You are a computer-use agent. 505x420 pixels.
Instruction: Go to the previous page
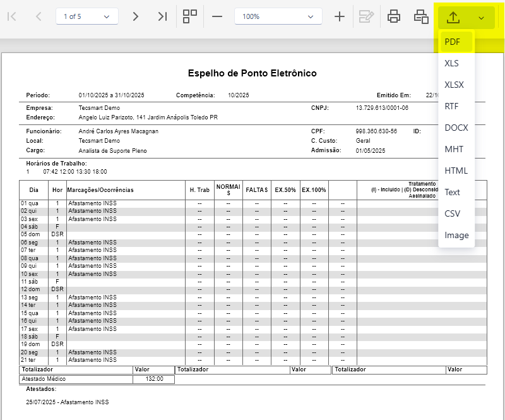click(x=39, y=16)
